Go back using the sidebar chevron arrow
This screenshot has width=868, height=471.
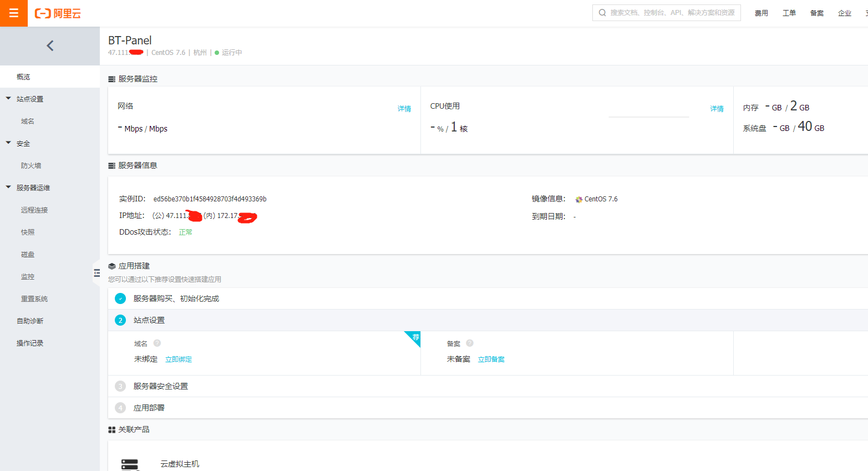pos(50,45)
